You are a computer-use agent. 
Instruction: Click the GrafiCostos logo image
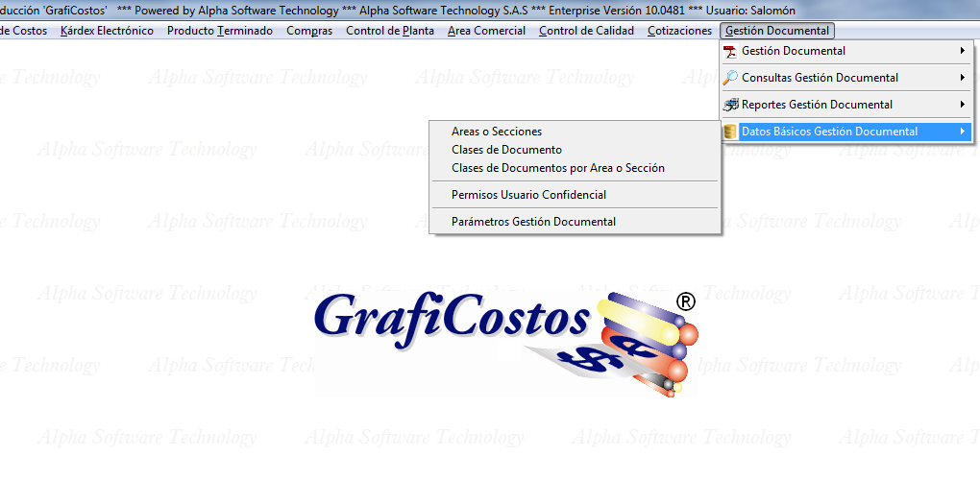[504, 341]
